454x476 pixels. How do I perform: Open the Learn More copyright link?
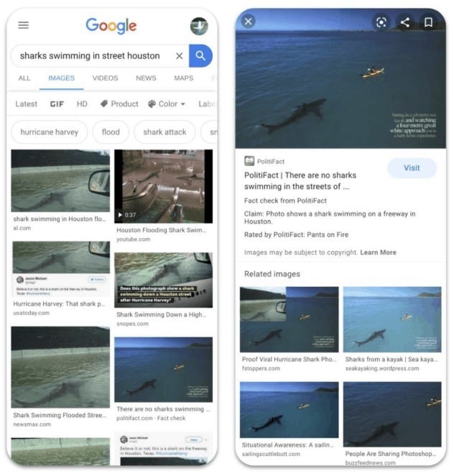378,252
